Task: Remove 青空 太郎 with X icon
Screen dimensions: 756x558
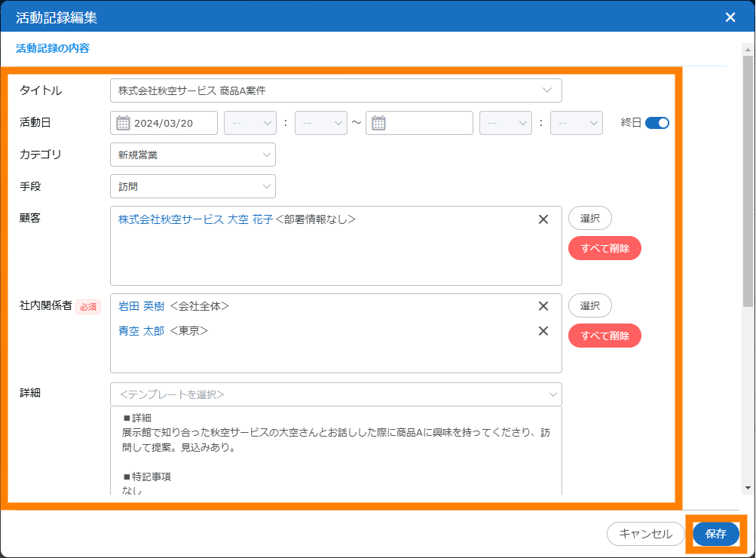Action: [543, 331]
